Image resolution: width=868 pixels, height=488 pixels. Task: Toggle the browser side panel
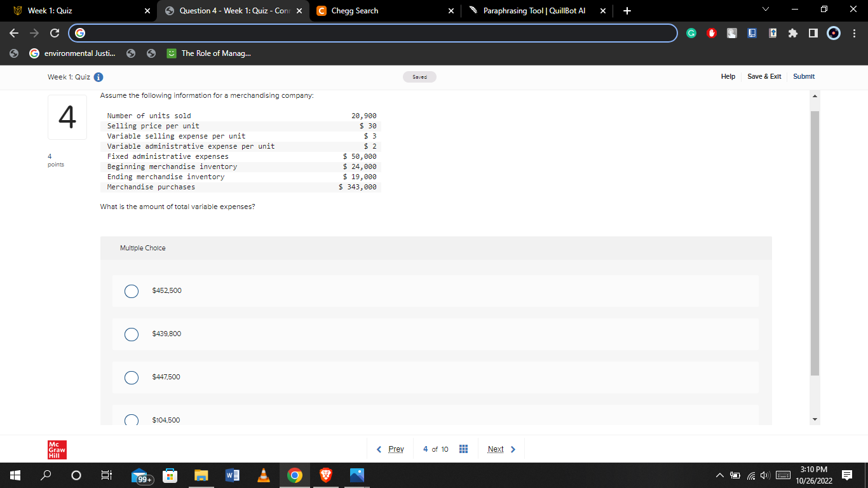(813, 33)
